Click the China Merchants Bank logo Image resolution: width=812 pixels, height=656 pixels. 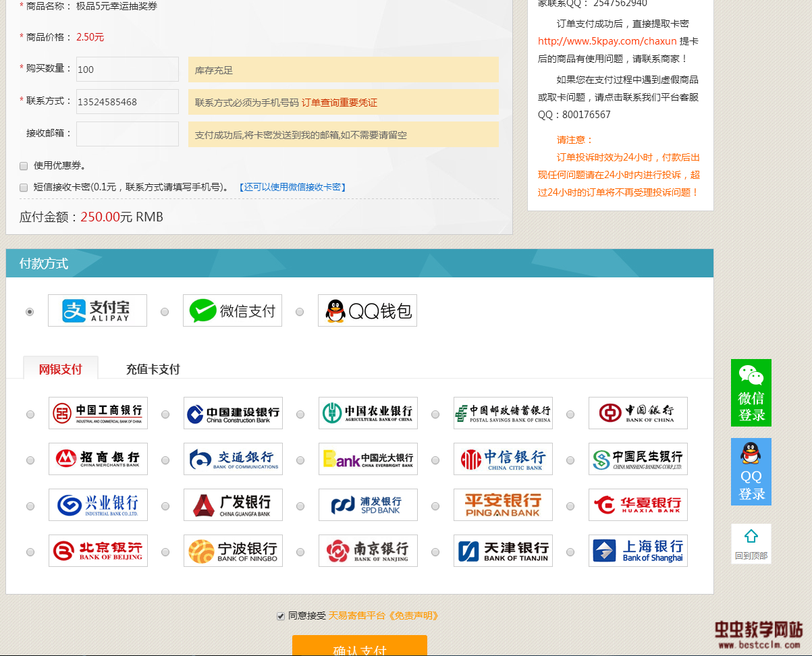tap(98, 459)
